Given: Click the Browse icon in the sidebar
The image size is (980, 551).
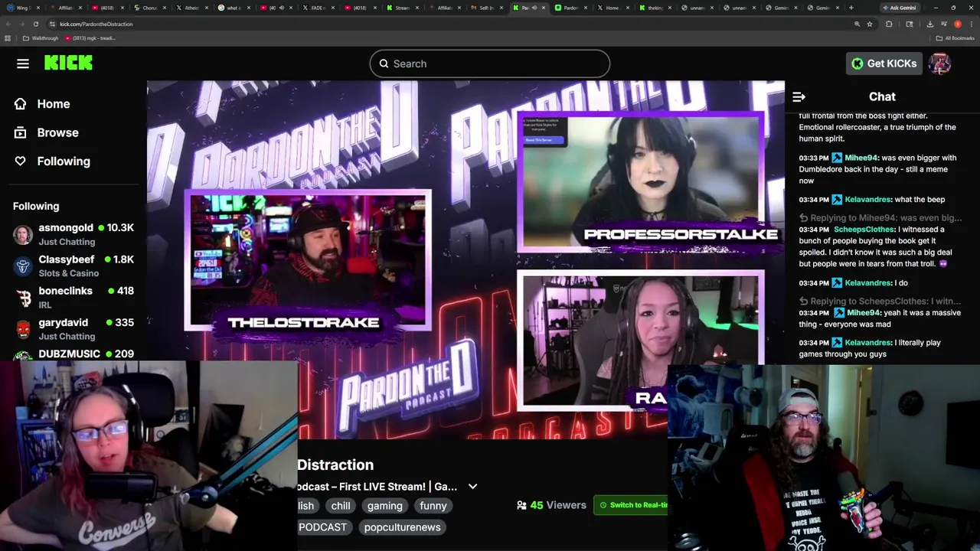Looking at the screenshot, I should [x=21, y=132].
